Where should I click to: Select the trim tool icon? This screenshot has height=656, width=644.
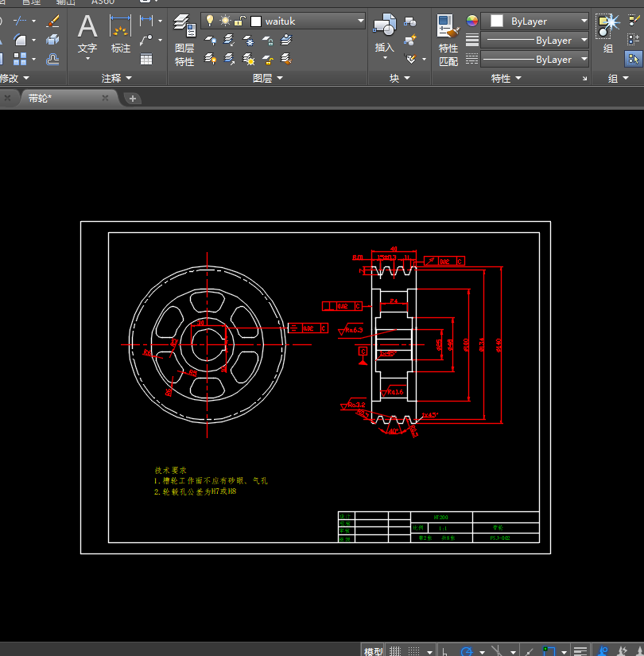pos(20,20)
